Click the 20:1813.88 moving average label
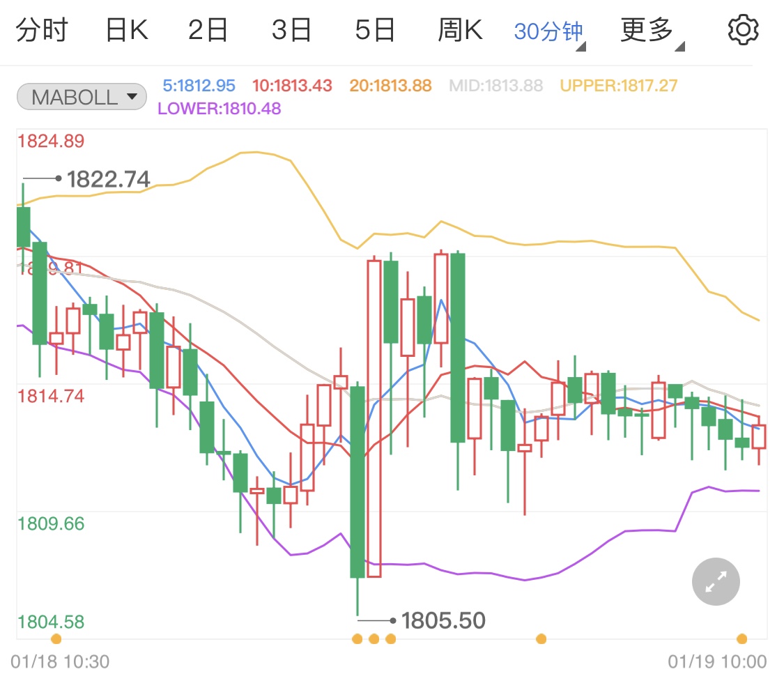The width and height of the screenshot is (784, 674). [390, 86]
